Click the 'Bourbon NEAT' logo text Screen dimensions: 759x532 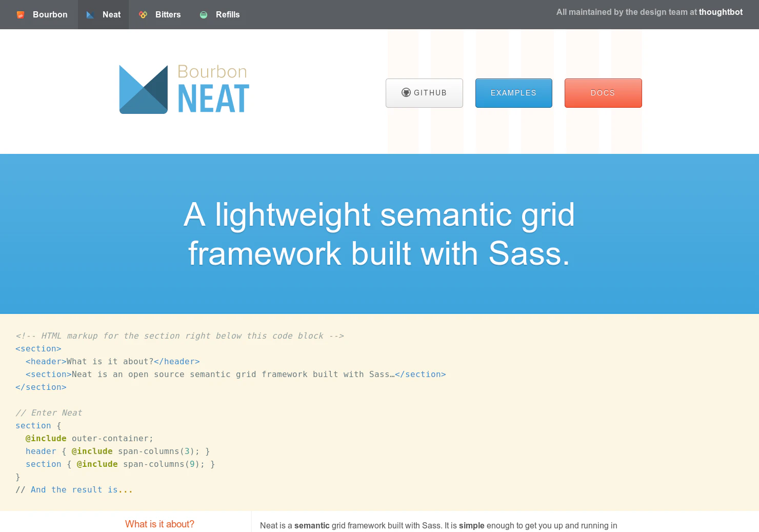click(213, 88)
